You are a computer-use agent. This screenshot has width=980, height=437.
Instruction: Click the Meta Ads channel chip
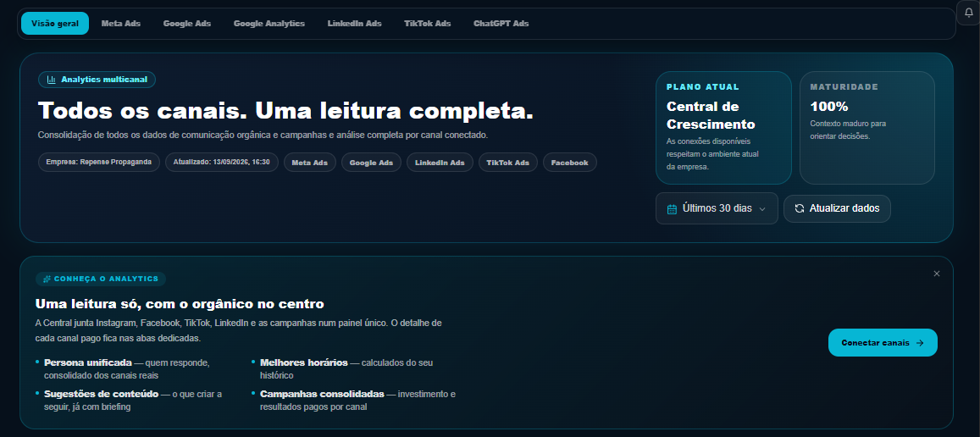(310, 163)
